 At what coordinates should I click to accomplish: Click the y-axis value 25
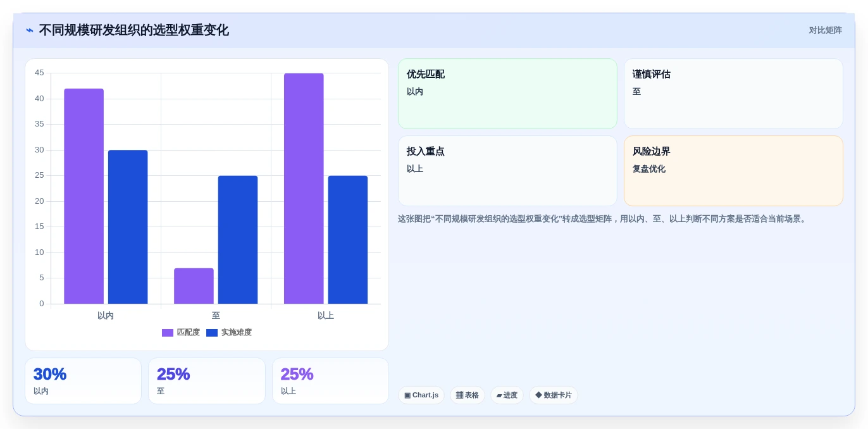(x=39, y=175)
